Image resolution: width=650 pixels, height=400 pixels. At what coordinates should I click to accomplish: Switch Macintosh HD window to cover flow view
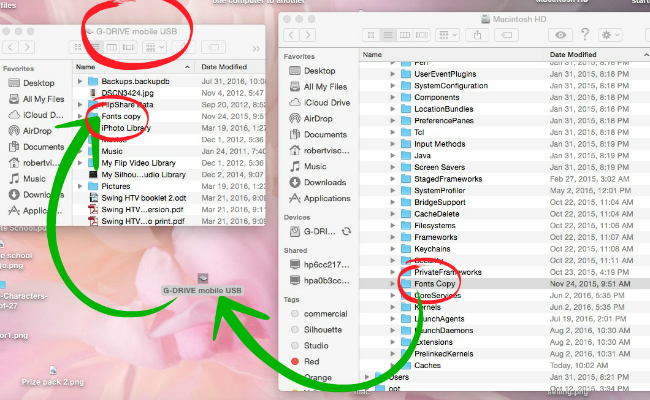coord(422,35)
